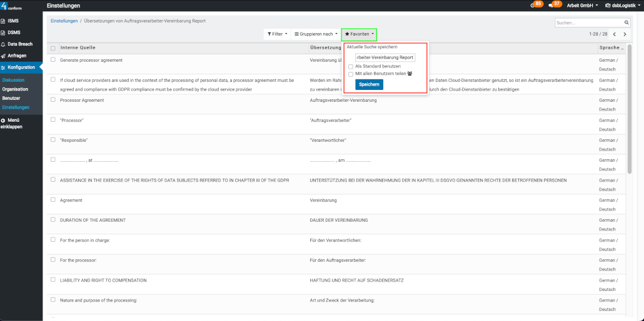Image resolution: width=644 pixels, height=321 pixels.
Task: Go to previous page arrow
Action: (x=614, y=34)
